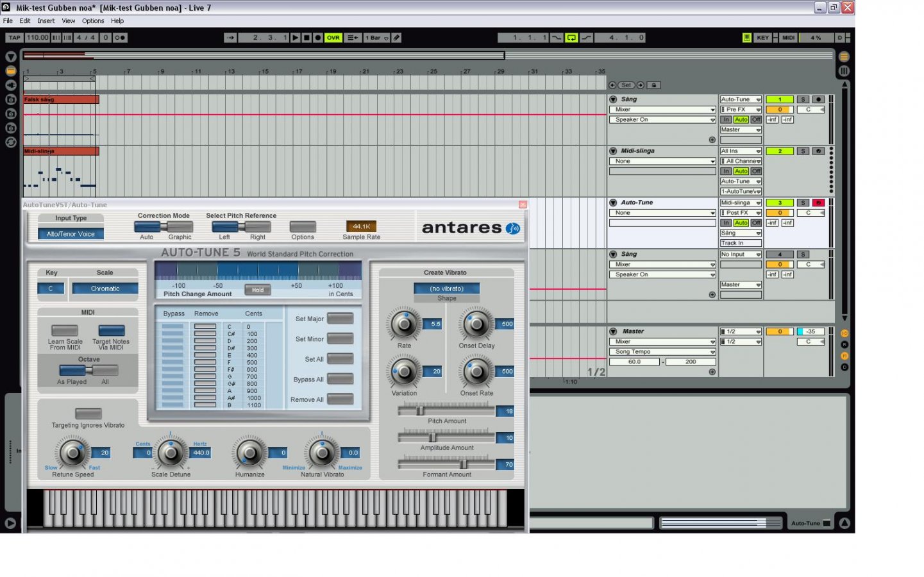The image size is (924, 577).
Task: Fold the Midi-slinga track triangle
Action: click(613, 151)
